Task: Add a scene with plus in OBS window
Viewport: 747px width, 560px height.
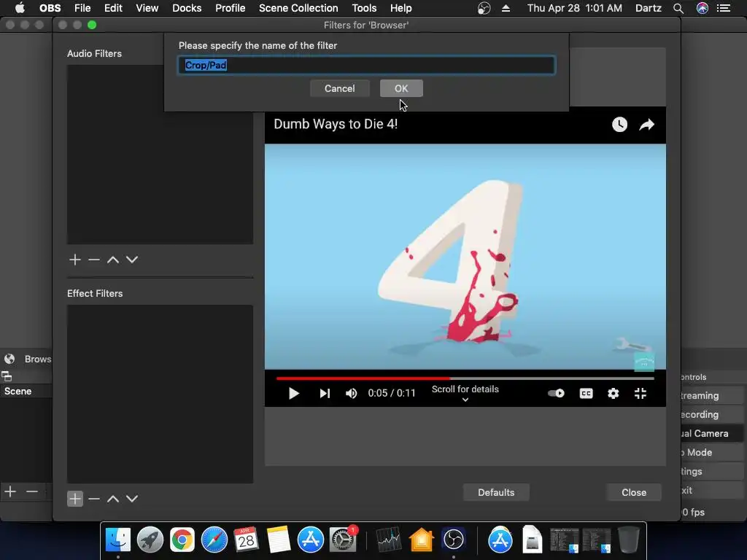Action: pos(10,491)
